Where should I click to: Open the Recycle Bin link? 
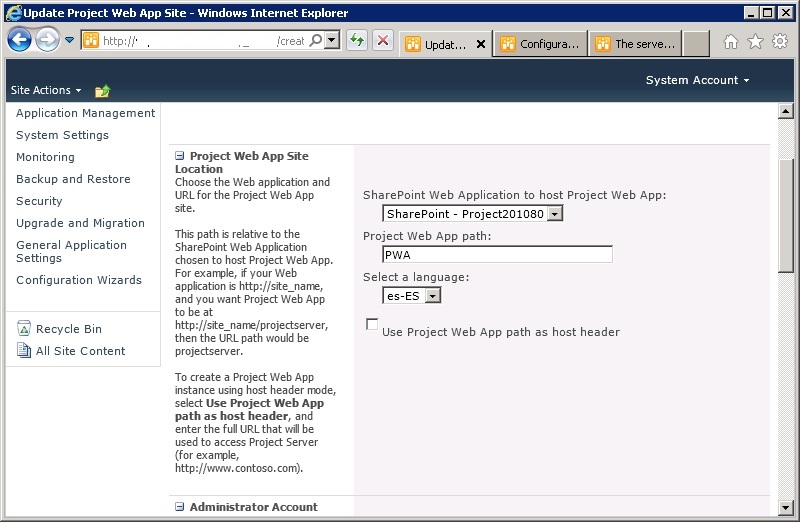point(68,329)
